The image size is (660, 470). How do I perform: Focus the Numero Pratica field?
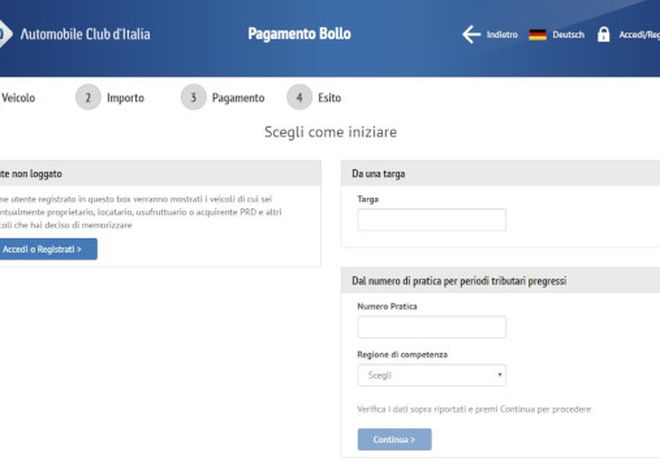(x=432, y=327)
